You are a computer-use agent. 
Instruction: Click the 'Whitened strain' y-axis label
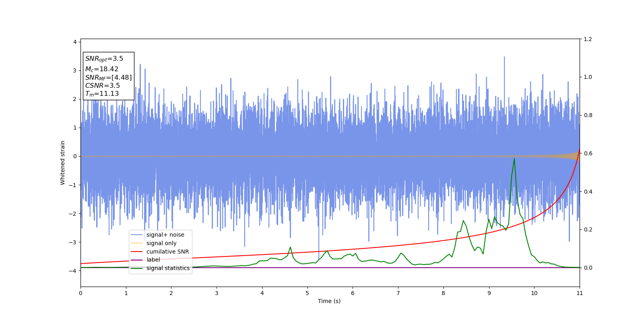[x=63, y=163]
